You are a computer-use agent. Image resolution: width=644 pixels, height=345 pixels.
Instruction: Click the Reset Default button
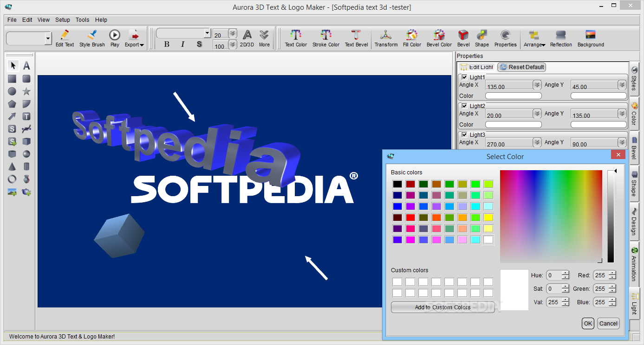pos(522,67)
